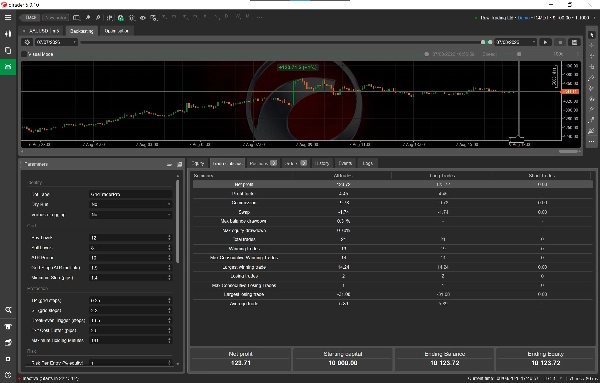Click the stepper for value 6

169,248
